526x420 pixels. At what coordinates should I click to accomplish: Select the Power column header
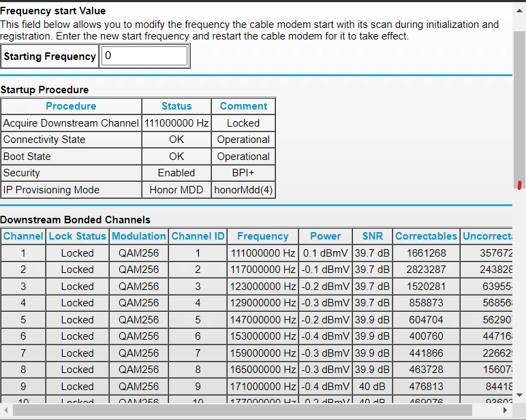(325, 236)
